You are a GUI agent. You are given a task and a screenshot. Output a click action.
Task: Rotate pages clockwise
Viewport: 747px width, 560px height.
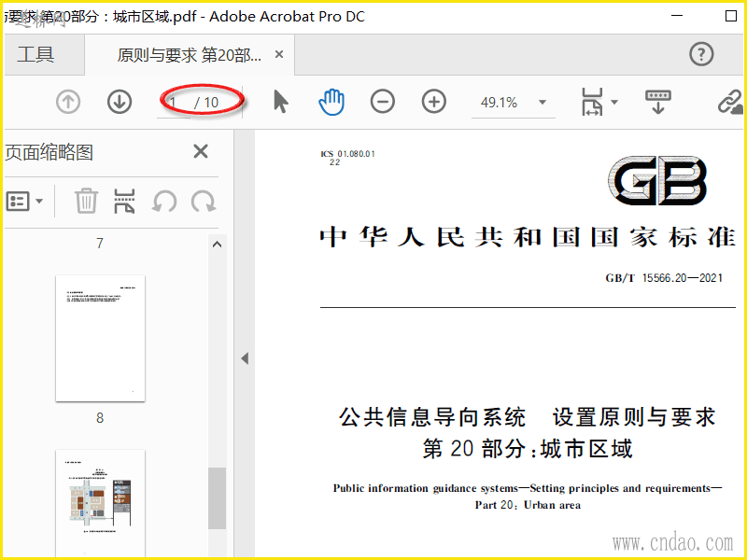pyautogui.click(x=204, y=201)
